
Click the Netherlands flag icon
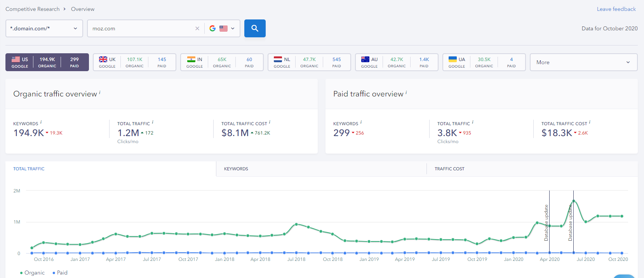point(278,59)
